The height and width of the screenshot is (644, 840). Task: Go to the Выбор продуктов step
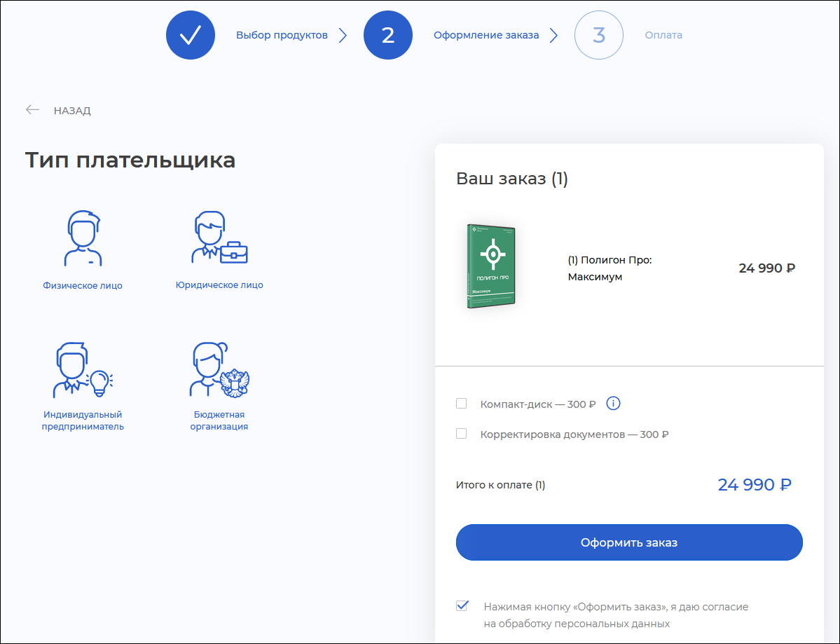(x=282, y=35)
